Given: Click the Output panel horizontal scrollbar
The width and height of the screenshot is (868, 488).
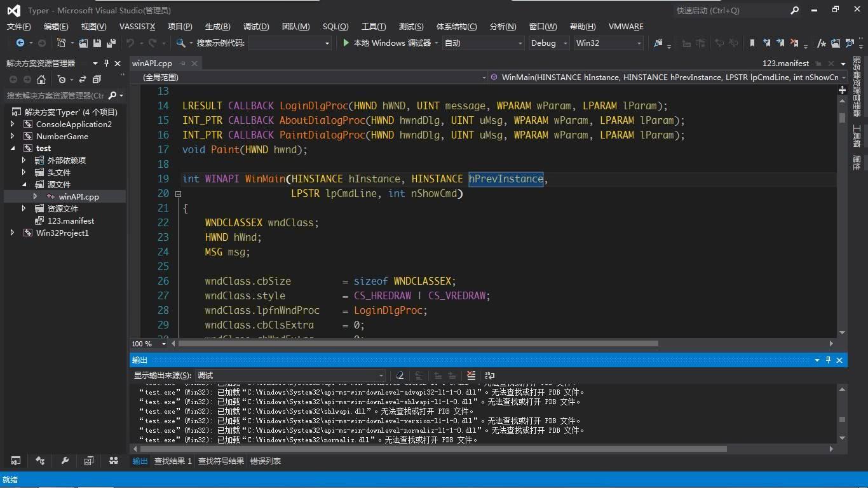Looking at the screenshot, I should [x=433, y=449].
